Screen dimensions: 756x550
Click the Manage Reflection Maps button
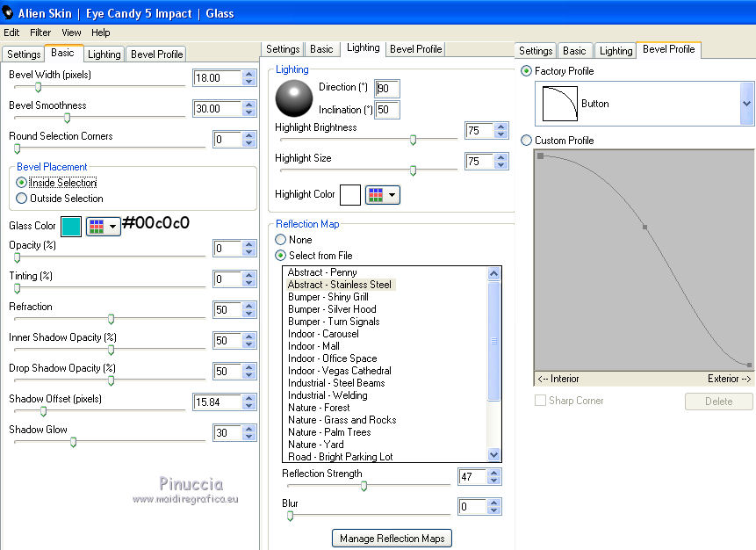[x=392, y=538]
